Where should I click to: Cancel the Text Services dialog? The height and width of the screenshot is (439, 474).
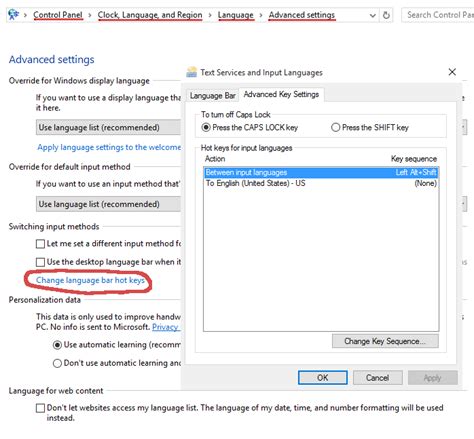[x=378, y=378]
